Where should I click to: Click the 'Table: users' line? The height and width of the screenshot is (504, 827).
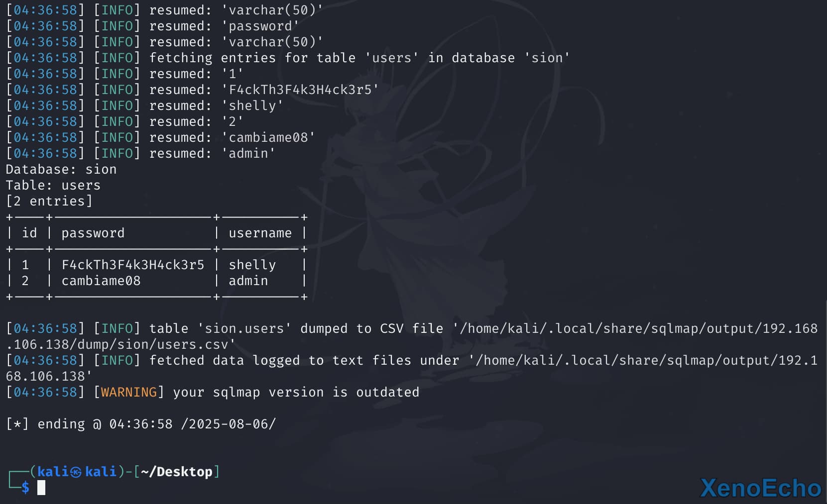coord(53,185)
